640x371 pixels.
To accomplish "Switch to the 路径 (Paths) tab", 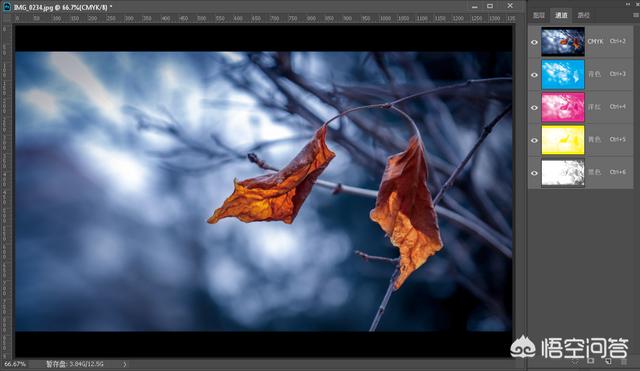I will (583, 15).
